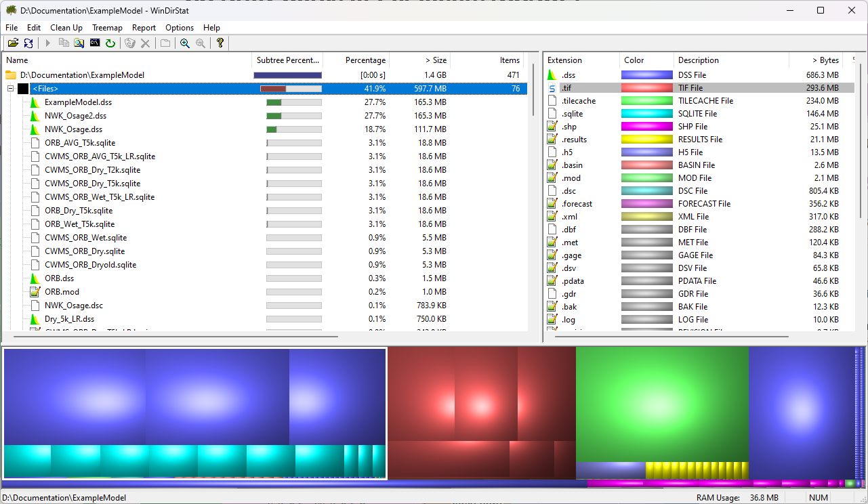Click the green .tilecache color swatch

pos(646,101)
